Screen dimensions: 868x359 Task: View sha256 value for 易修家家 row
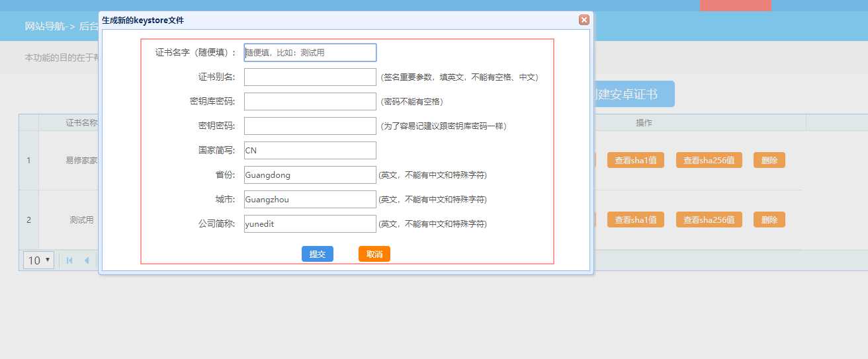(x=709, y=160)
